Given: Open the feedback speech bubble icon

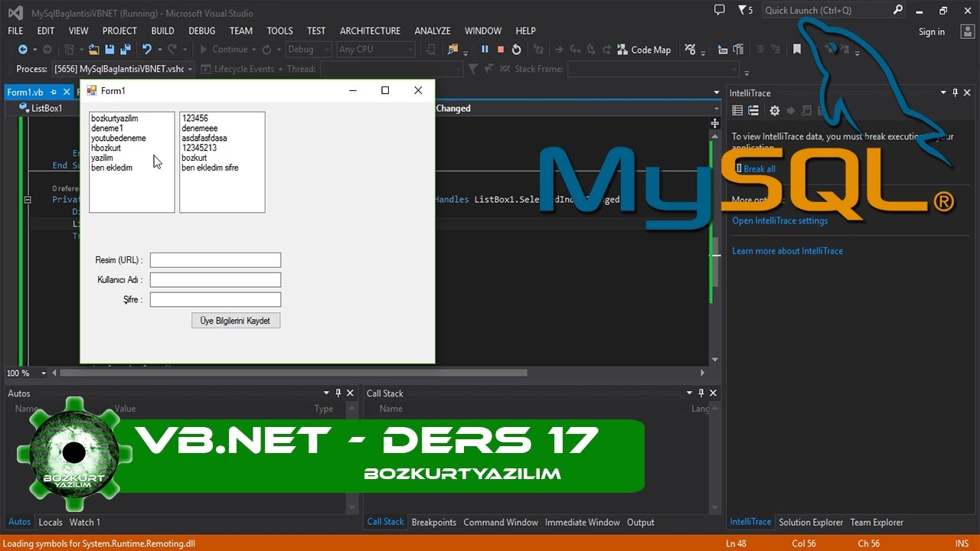Looking at the screenshot, I should tap(719, 10).
